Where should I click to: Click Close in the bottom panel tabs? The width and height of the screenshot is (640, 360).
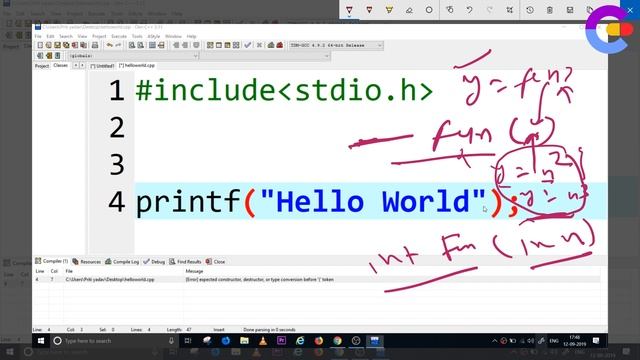[x=216, y=262]
